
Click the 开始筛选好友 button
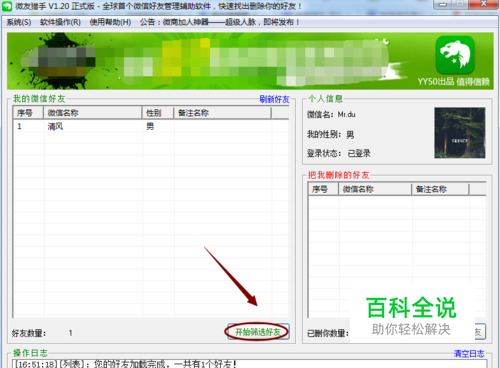pos(258,332)
